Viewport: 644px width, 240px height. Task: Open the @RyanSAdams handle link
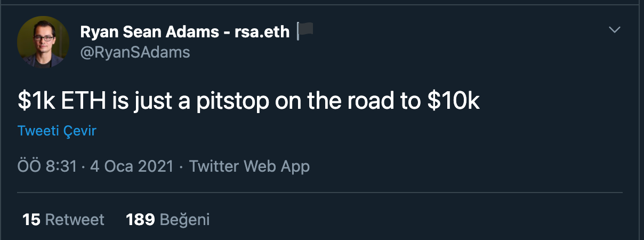coord(135,52)
